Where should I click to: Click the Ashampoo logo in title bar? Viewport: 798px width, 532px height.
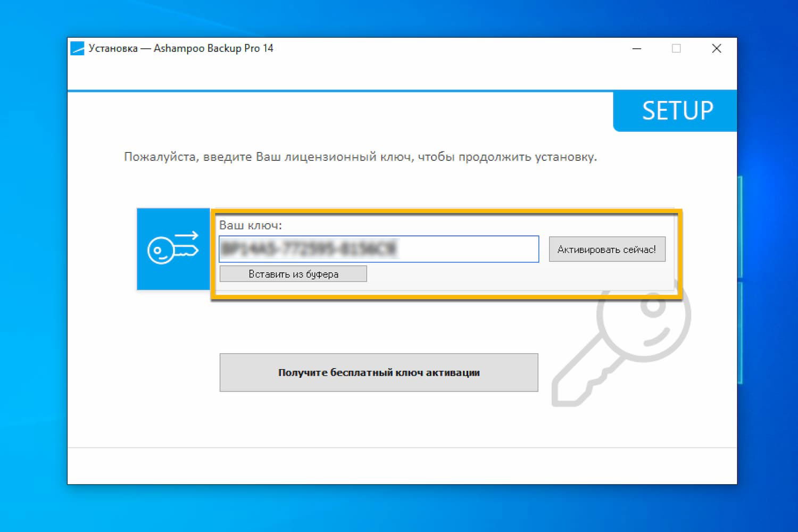tap(78, 48)
